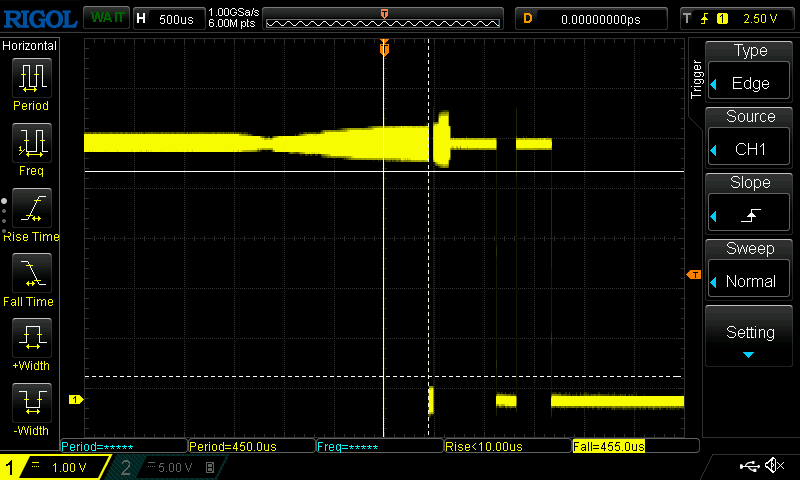Expand the trigger Setting submenu
Viewport: 800px width, 480px height.
(750, 337)
